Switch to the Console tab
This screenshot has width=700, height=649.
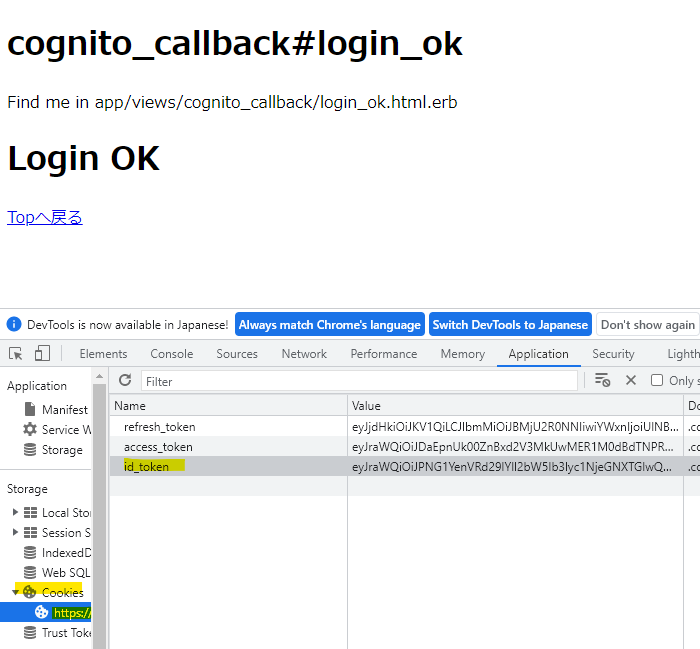click(171, 354)
